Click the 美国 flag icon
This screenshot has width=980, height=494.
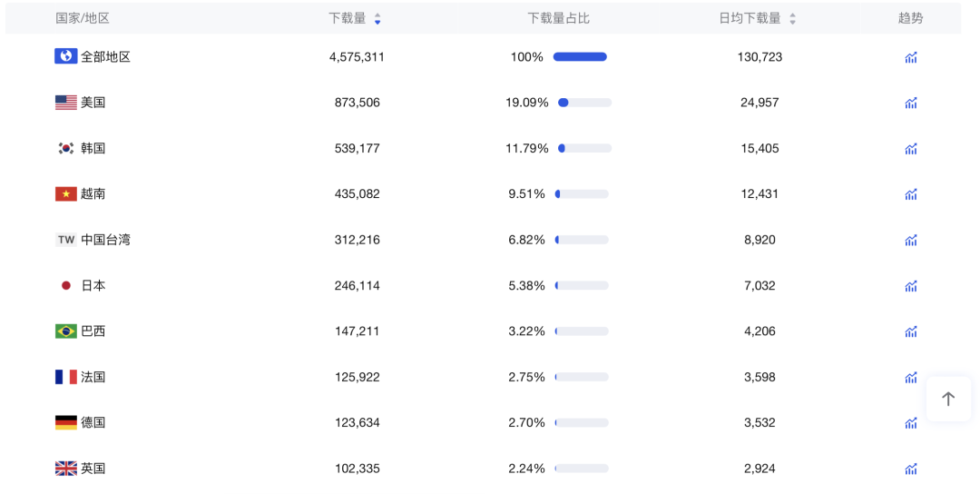(65, 103)
